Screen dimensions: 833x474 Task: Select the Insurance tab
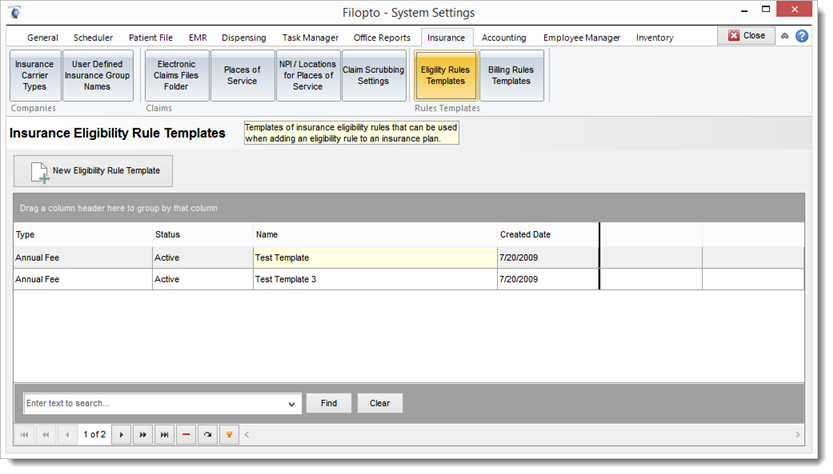click(x=446, y=38)
